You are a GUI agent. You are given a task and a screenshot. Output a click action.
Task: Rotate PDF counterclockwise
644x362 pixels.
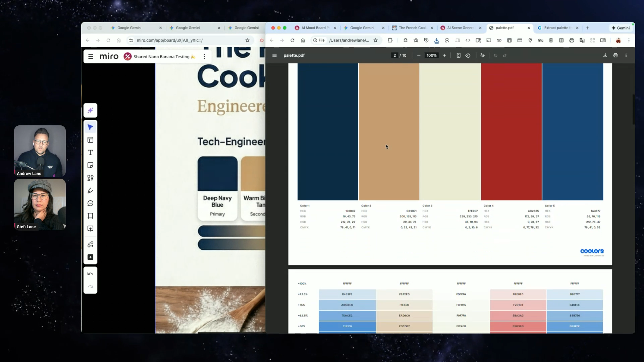point(468,55)
